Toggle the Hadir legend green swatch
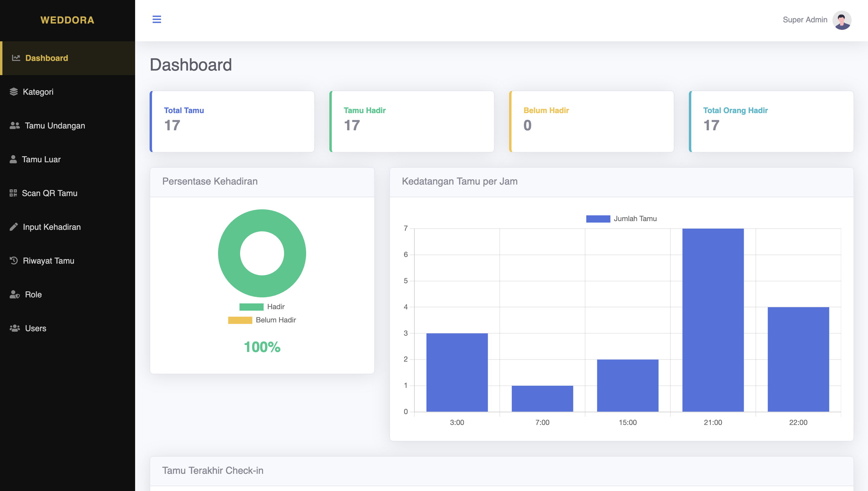868x491 pixels. [251, 307]
